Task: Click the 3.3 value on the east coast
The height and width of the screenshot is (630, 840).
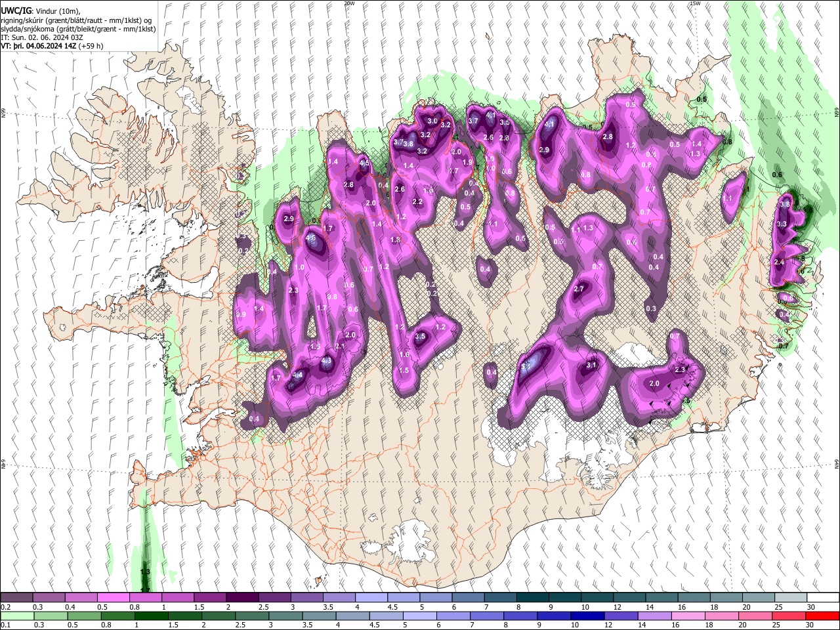Action: (782, 224)
